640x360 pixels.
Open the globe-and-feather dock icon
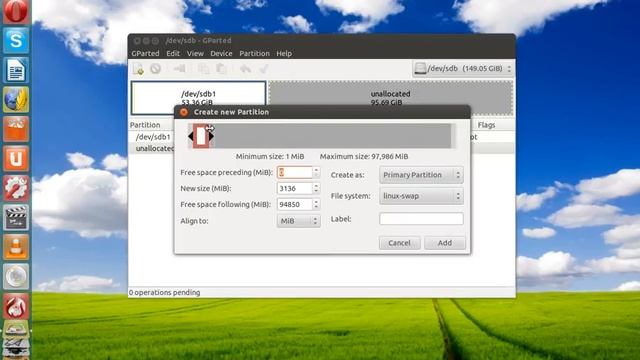16,99
